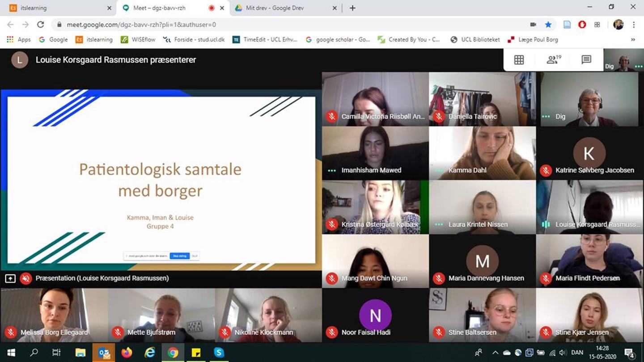This screenshot has height=362, width=644.
Task: Click the presentation screen icon beside Præsentation label
Action: coord(10,278)
